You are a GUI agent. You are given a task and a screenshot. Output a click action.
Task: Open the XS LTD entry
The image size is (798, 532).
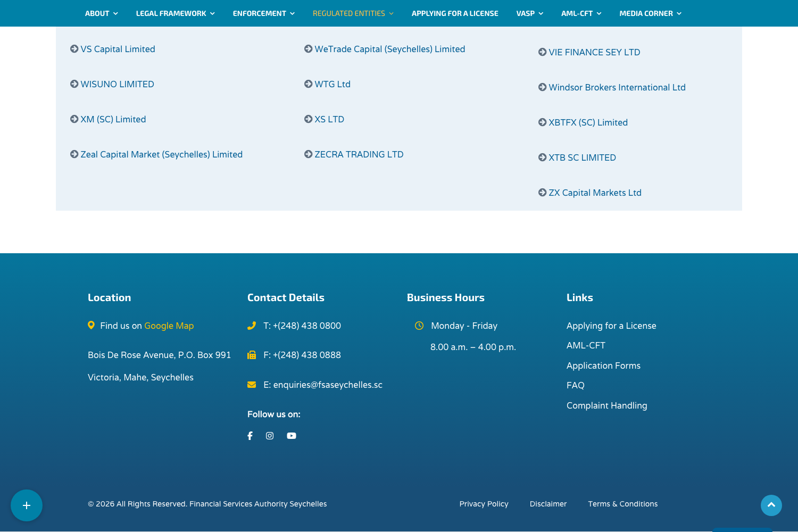coord(329,119)
